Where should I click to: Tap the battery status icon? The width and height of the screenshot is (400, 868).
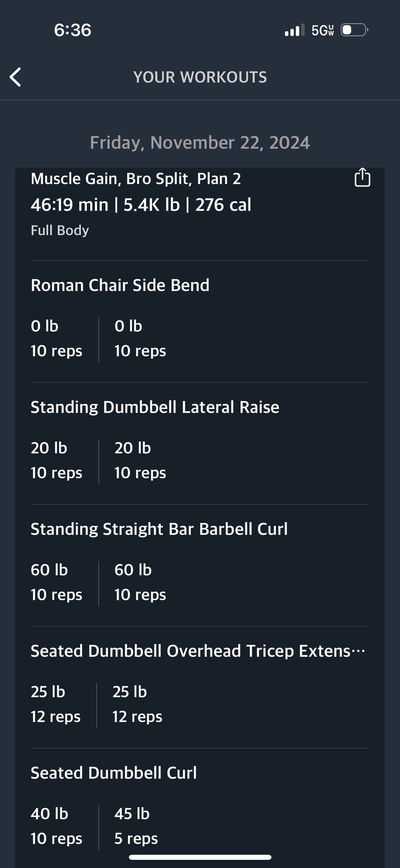[x=354, y=30]
